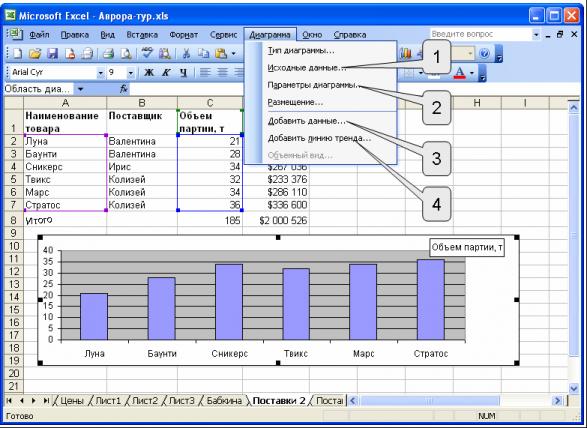The image size is (587, 428).
Task: Open the Введите вопрос help dropdown arrow
Action: coord(536,34)
